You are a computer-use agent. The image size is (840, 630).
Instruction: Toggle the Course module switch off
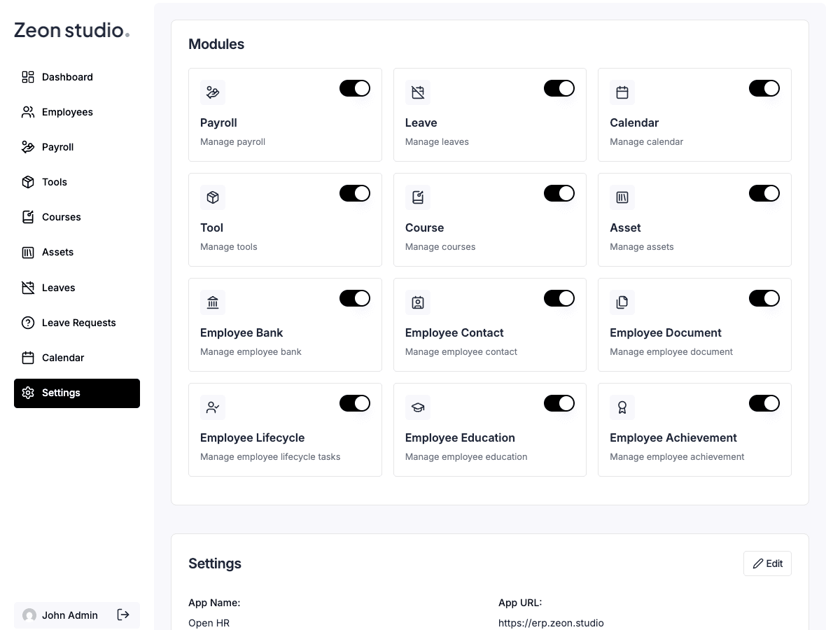[559, 193]
